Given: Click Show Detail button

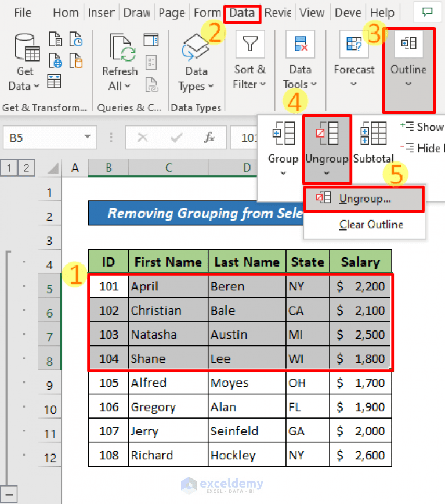Looking at the screenshot, I should 422,127.
